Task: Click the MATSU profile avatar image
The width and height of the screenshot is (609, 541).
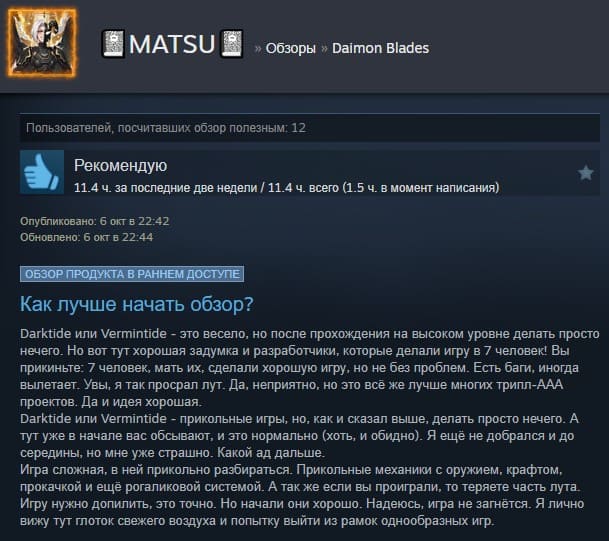Action: coord(42,43)
